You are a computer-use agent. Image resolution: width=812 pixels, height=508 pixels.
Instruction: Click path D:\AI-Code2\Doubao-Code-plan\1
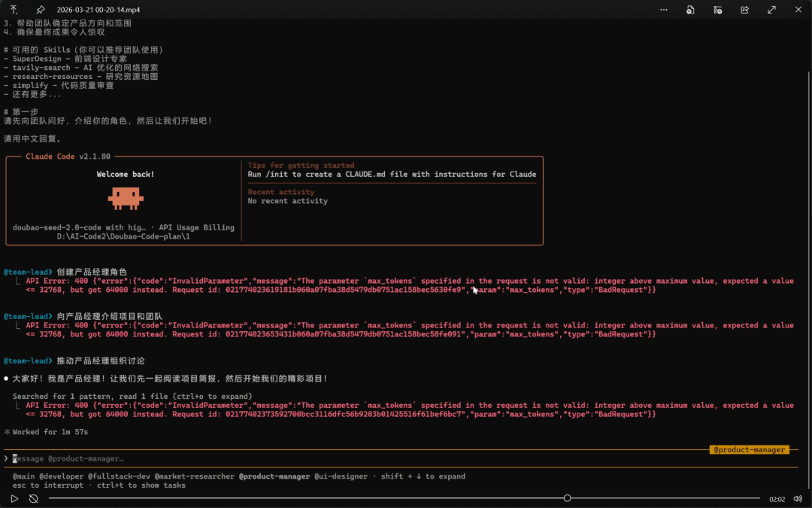click(123, 236)
